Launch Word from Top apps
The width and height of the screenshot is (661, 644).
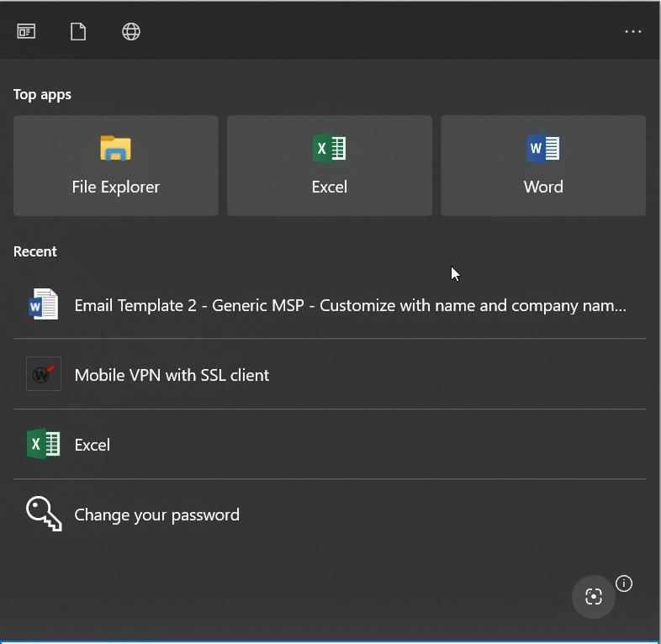pyautogui.click(x=543, y=166)
